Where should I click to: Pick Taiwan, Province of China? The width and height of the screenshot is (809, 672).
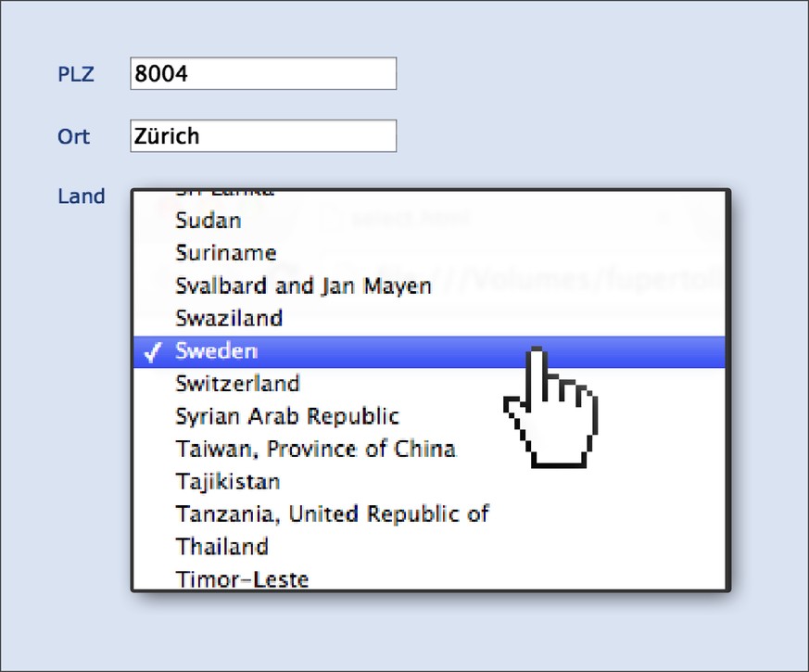(429, 449)
